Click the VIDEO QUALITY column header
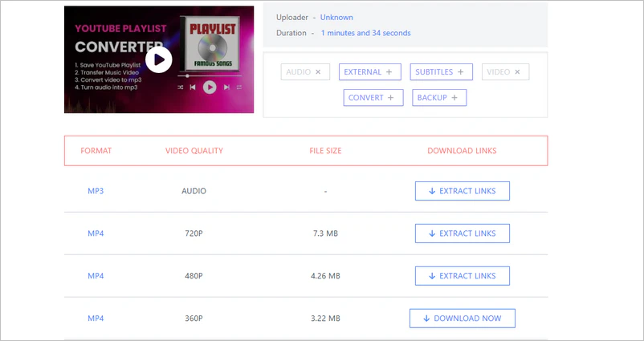This screenshot has width=644, height=341. (x=194, y=151)
